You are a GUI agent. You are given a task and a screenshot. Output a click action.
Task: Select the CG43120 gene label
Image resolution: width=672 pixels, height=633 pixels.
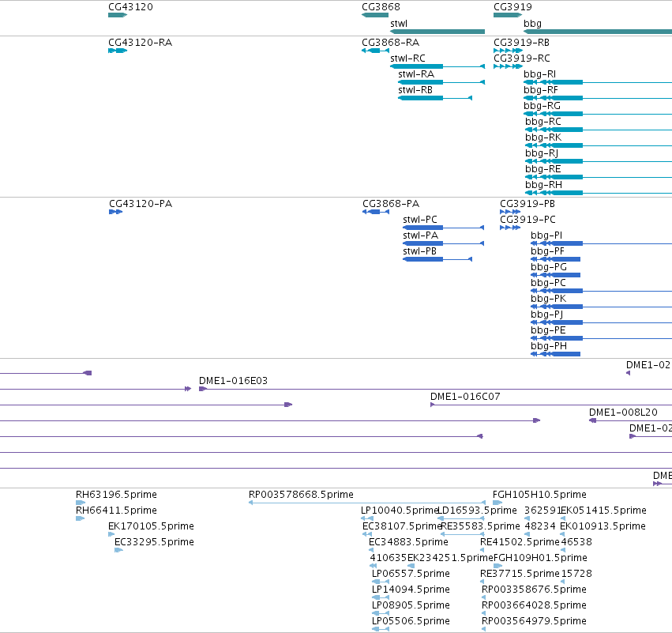coord(130,7)
